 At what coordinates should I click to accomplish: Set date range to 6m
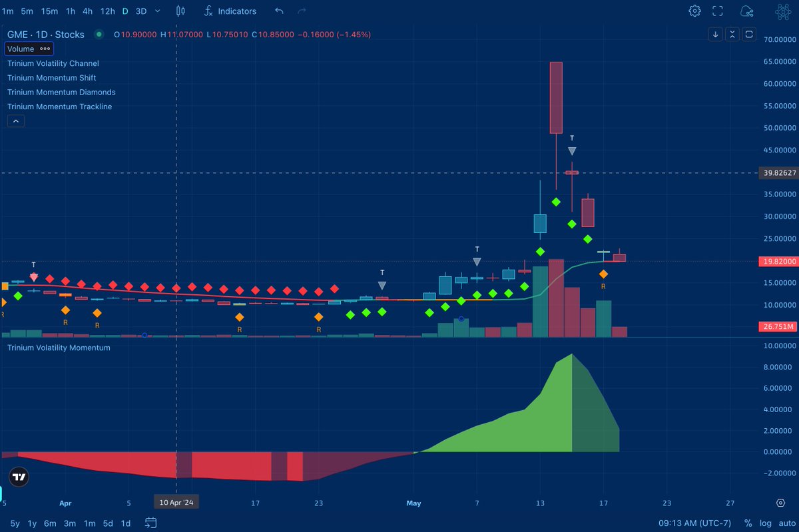[50, 523]
